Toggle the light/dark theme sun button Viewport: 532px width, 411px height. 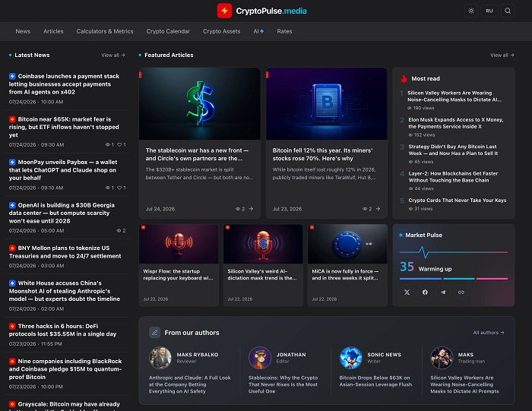pos(471,11)
